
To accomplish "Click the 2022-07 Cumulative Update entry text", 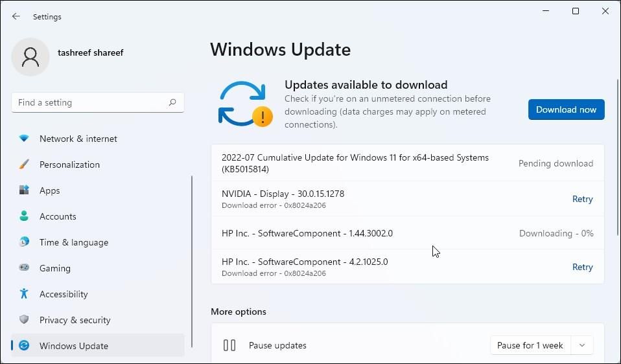I will coord(355,163).
